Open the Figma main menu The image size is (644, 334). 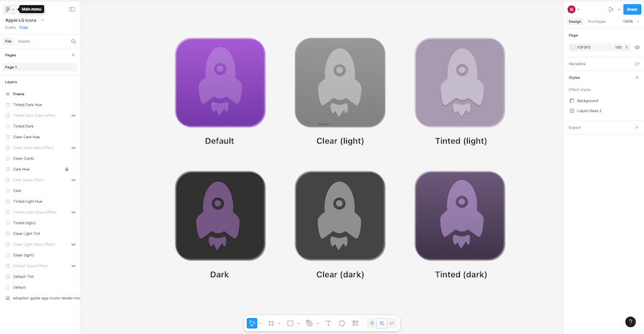tap(8, 9)
